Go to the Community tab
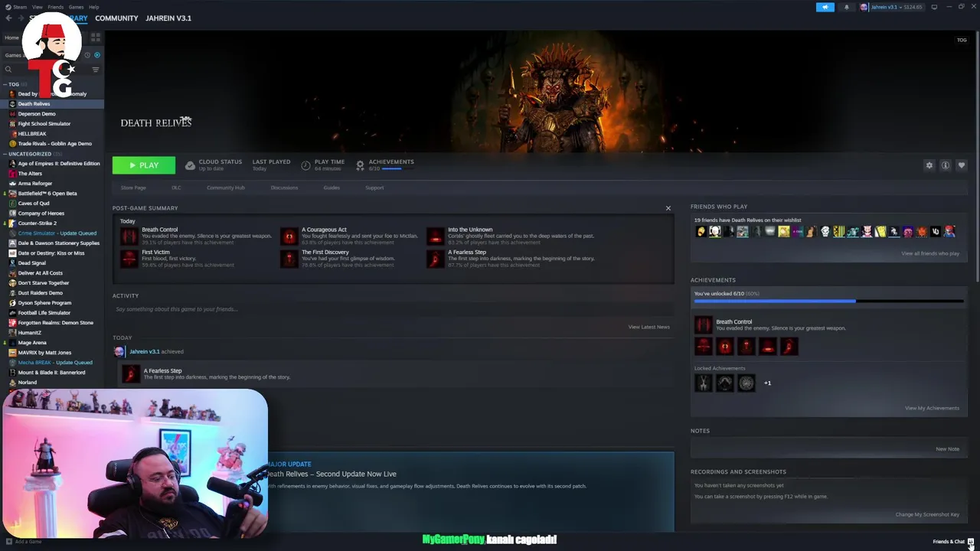The image size is (980, 551). click(116, 18)
